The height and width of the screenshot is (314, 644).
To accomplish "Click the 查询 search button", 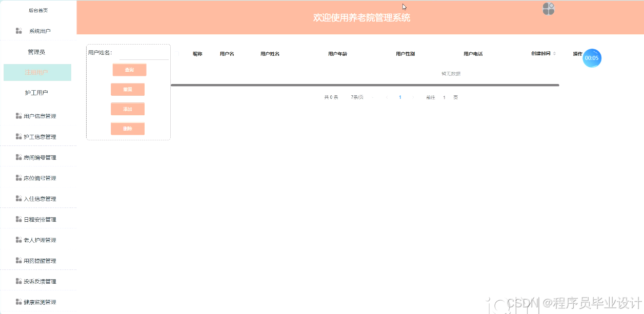I will tap(129, 70).
